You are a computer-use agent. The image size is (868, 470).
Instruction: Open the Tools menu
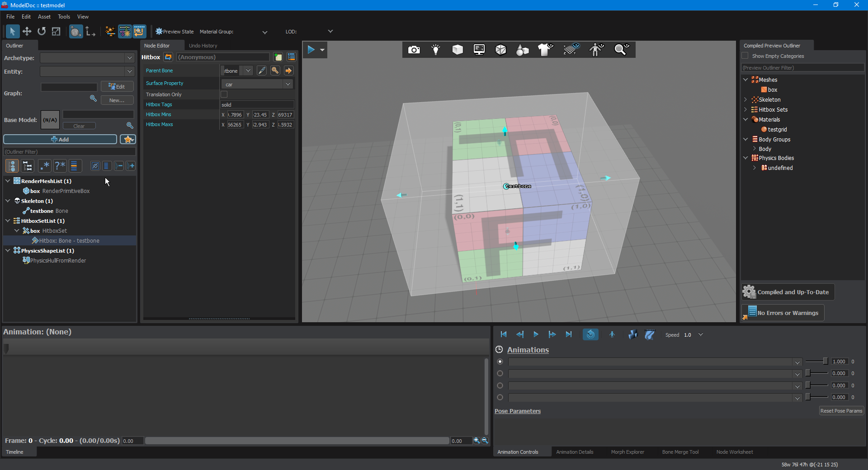click(64, 16)
